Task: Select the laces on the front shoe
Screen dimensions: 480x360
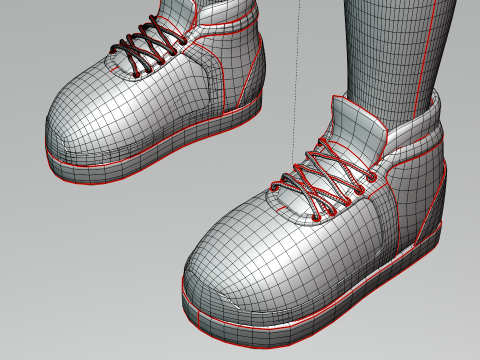Action: coord(324,182)
